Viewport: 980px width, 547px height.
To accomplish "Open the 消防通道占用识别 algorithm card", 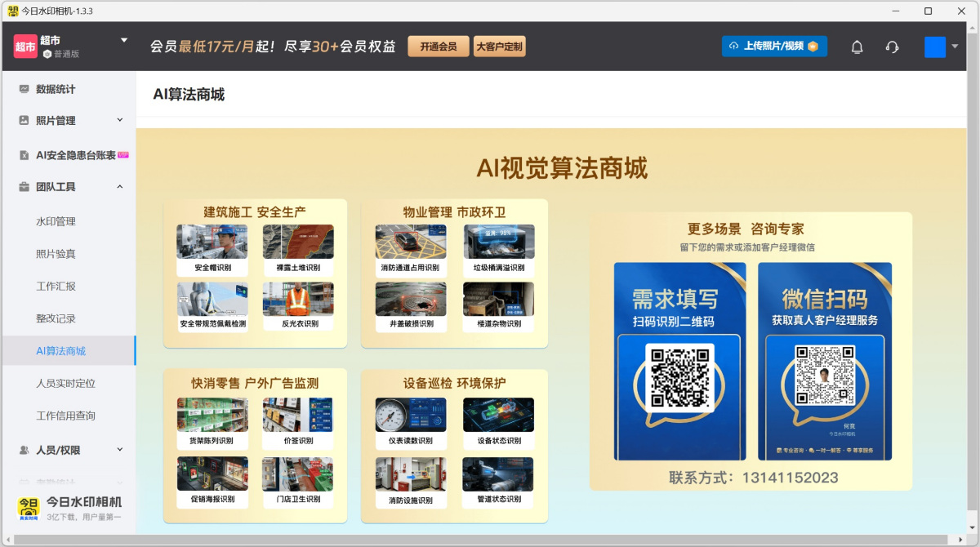I will (x=411, y=242).
